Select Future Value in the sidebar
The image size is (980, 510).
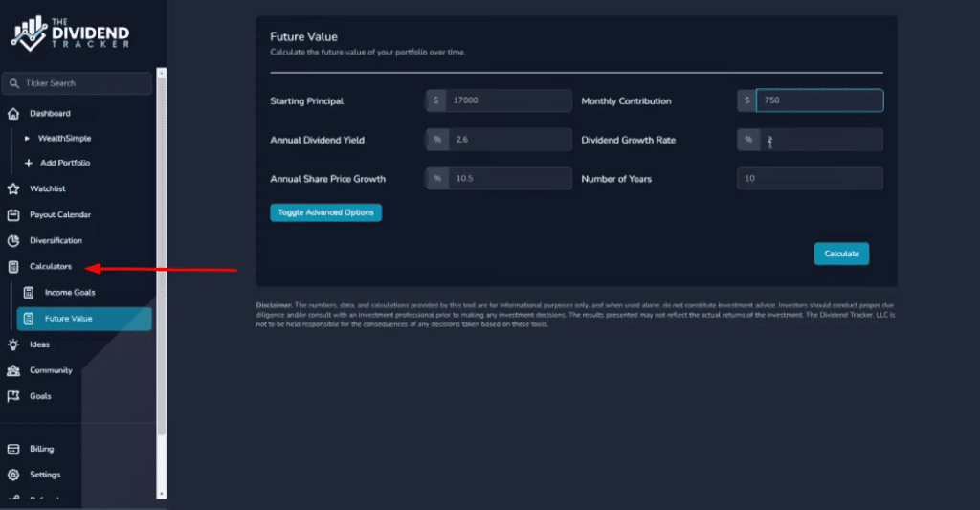69,319
